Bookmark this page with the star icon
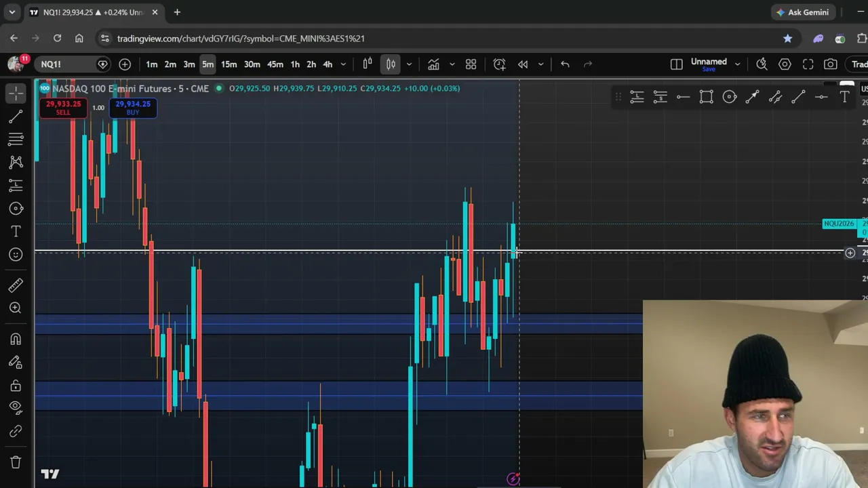This screenshot has width=868, height=488. pyautogui.click(x=787, y=39)
